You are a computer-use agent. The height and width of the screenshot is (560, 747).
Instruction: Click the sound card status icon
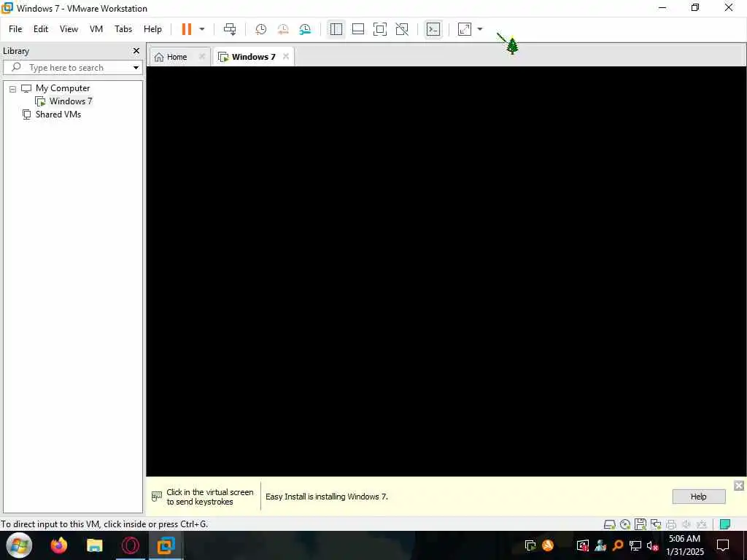[x=686, y=524]
